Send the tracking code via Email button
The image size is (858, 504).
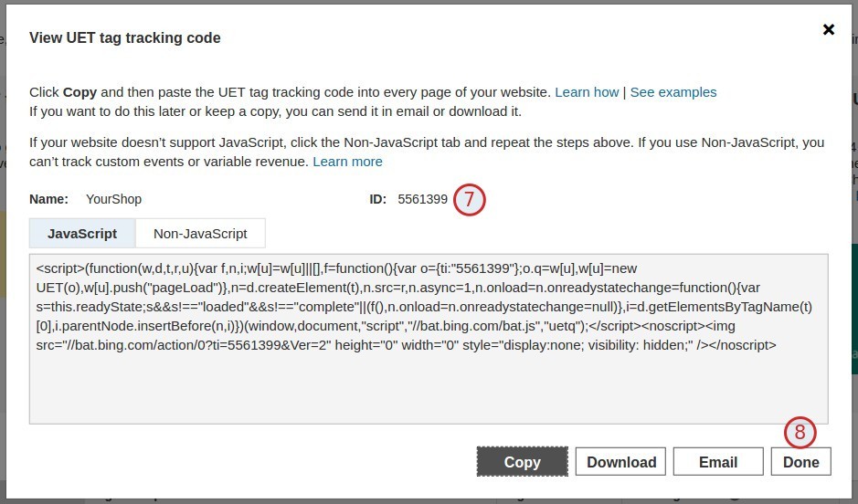pyautogui.click(x=718, y=462)
